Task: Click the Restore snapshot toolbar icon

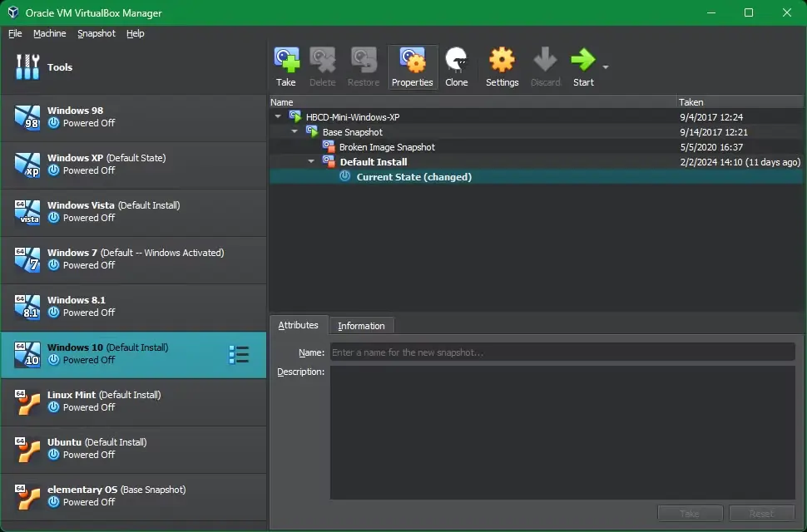Action: [x=364, y=60]
